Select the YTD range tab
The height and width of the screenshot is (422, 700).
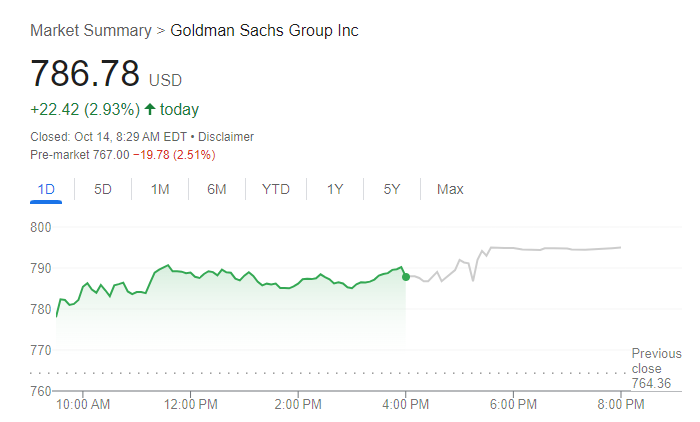[276, 189]
